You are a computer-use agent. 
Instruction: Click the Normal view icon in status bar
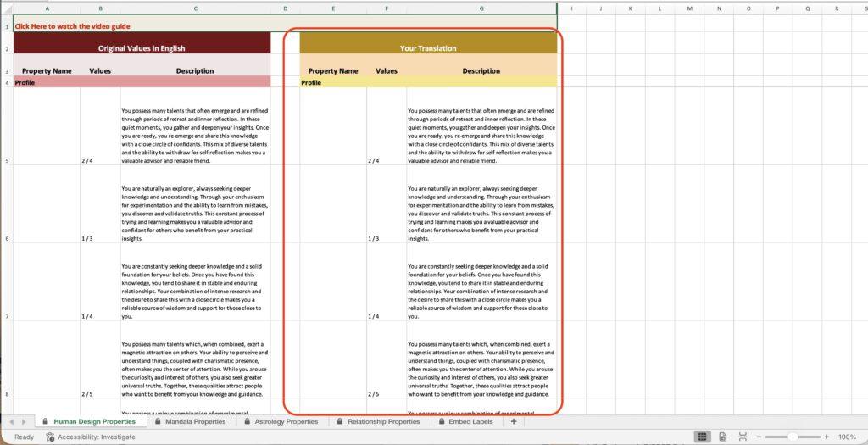(x=702, y=437)
